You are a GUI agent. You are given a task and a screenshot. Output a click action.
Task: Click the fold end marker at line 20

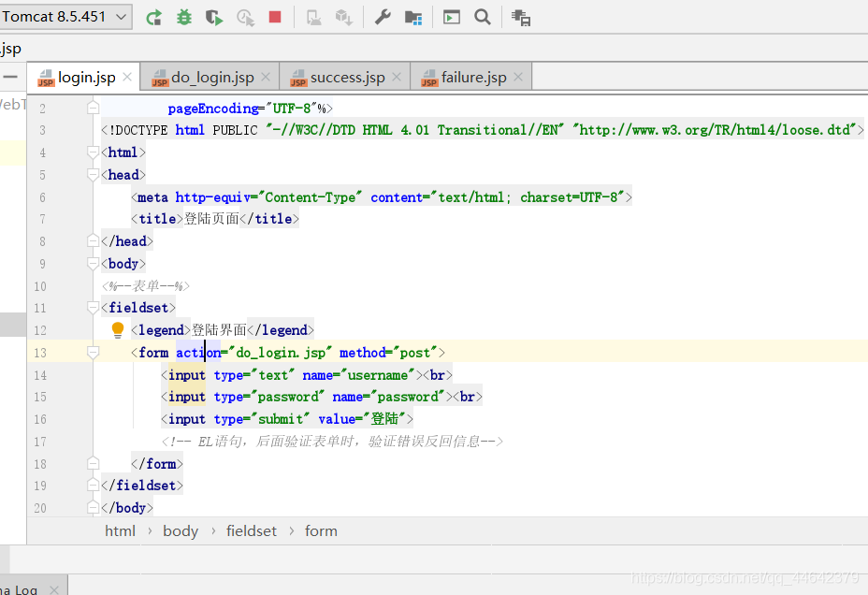(93, 508)
